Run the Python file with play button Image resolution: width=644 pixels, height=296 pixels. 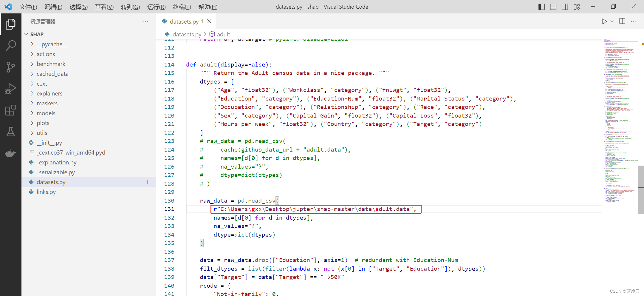pos(604,21)
